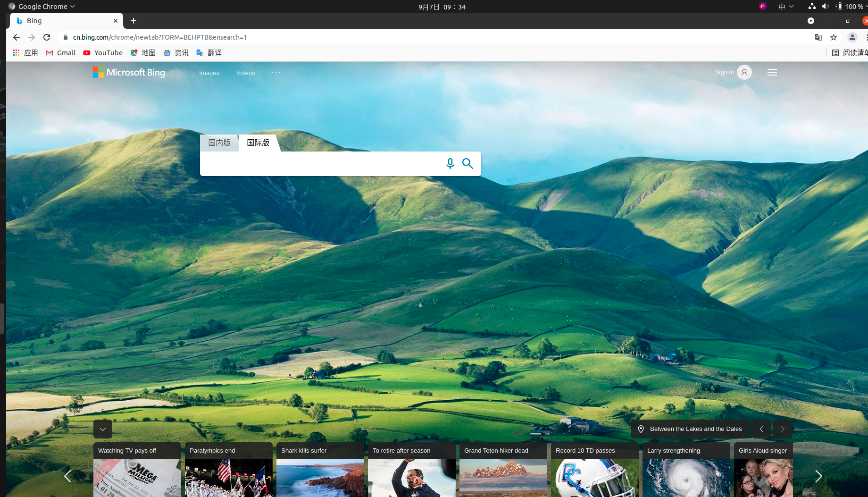Open the Gmail bookmark
The height and width of the screenshot is (497, 868).
click(x=60, y=53)
